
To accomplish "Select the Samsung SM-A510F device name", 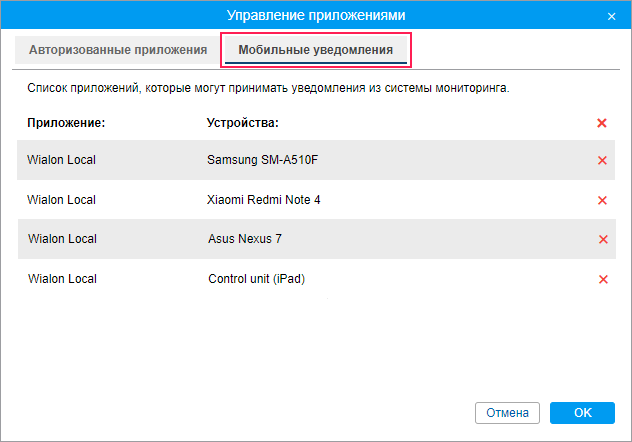I will [x=268, y=160].
